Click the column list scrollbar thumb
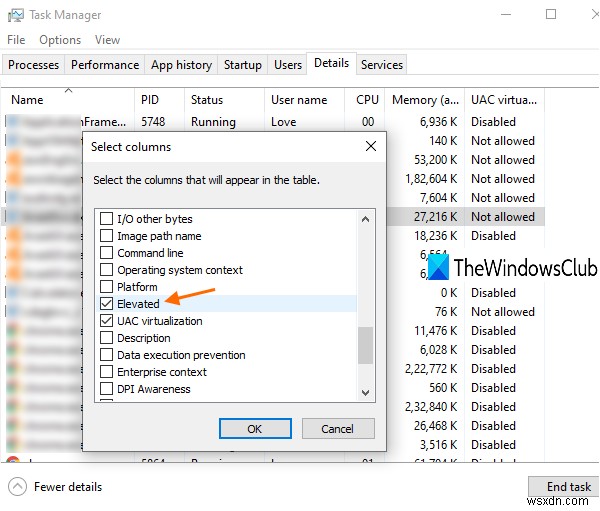The width and height of the screenshot is (600, 511). click(x=365, y=345)
